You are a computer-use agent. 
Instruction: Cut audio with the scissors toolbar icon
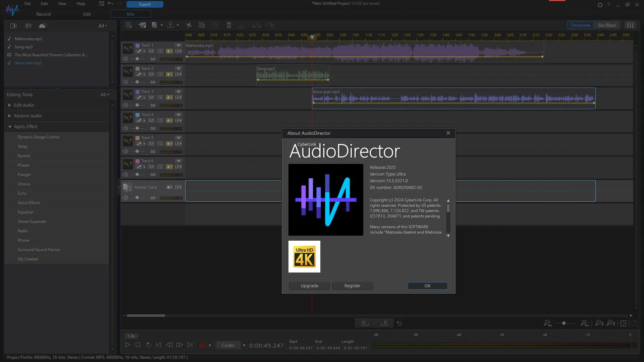189,25
